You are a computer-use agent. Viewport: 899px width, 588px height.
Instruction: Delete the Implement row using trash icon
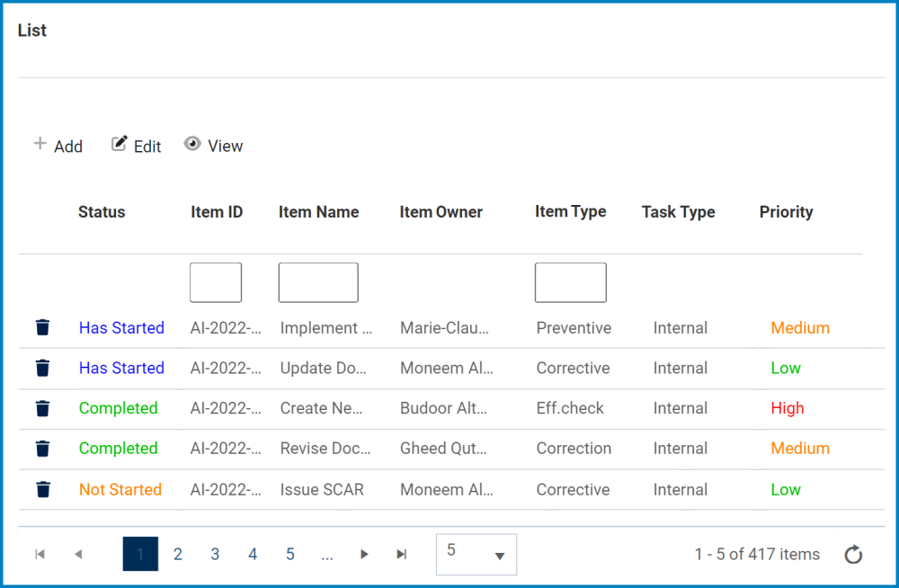coord(42,327)
